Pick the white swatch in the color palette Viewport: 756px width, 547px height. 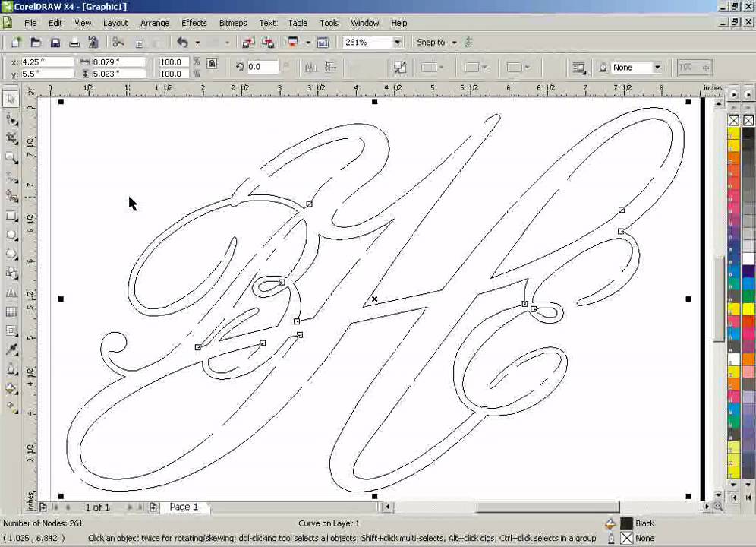click(x=748, y=259)
